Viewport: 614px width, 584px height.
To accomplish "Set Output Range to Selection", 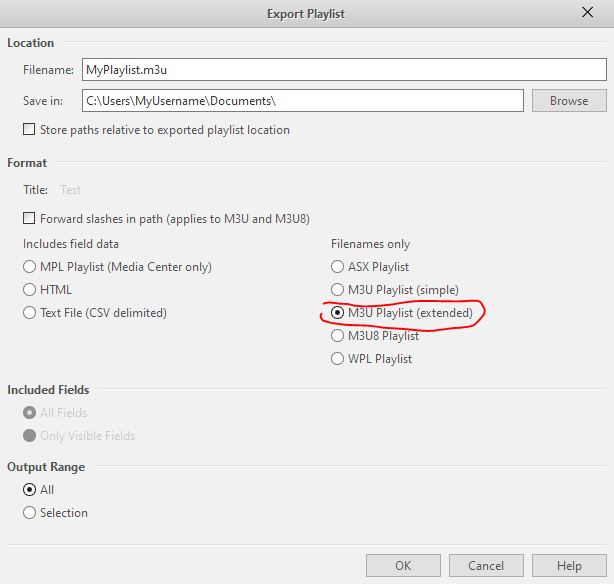I will tap(29, 513).
